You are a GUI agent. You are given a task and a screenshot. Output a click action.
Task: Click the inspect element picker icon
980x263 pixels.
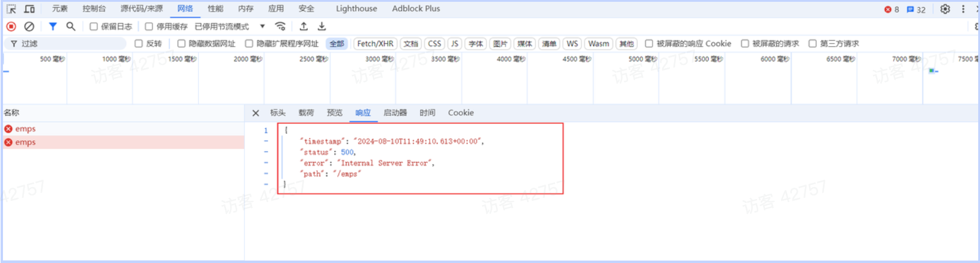click(x=11, y=9)
